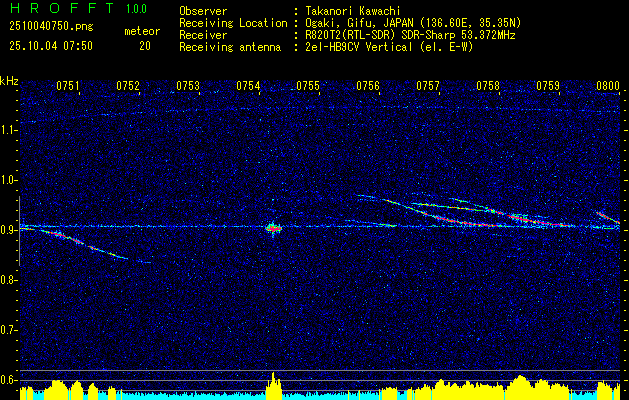Click the 0752 time marker
629x400 pixels.
(x=128, y=86)
